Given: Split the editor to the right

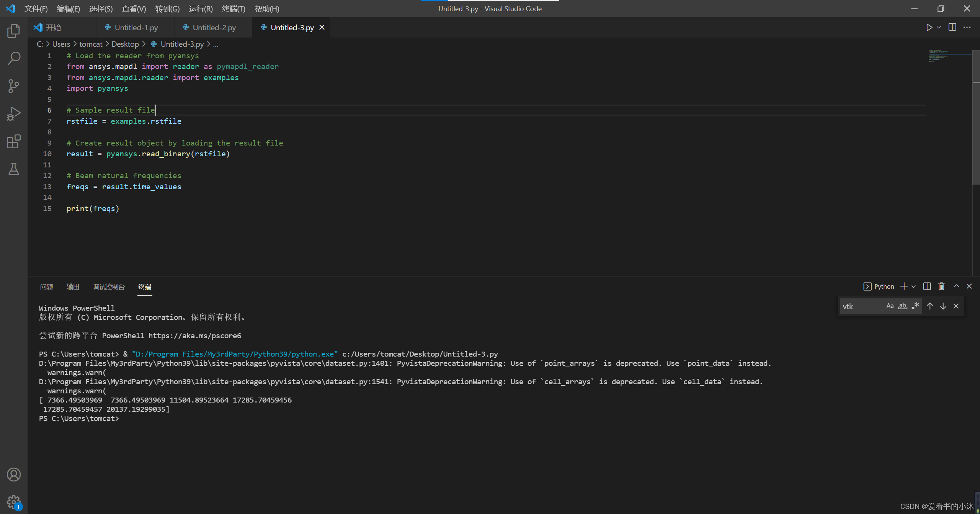Looking at the screenshot, I should pos(952,28).
